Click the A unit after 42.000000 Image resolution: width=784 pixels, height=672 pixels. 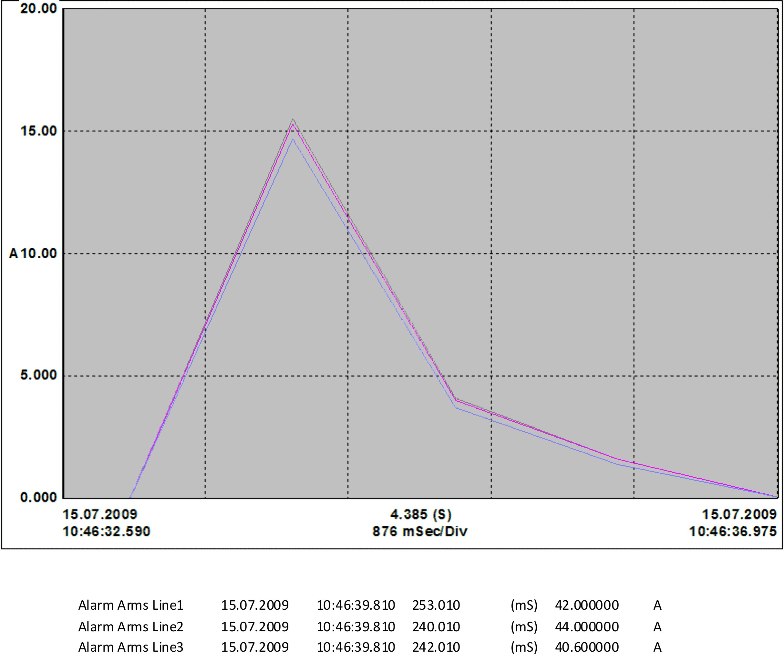tap(658, 606)
